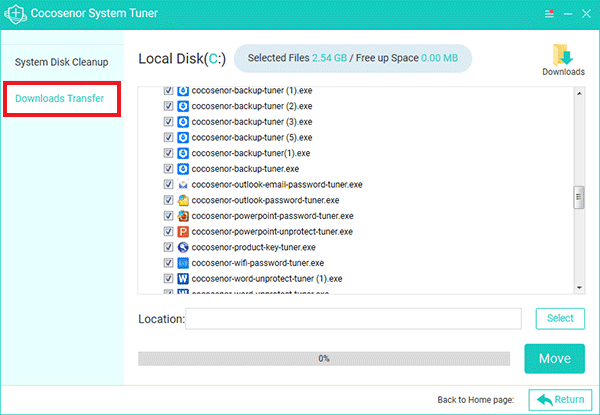Uncheck cocosenor-backup-tuner (3).exe checkbox
This screenshot has height=415, width=600.
pos(168,121)
